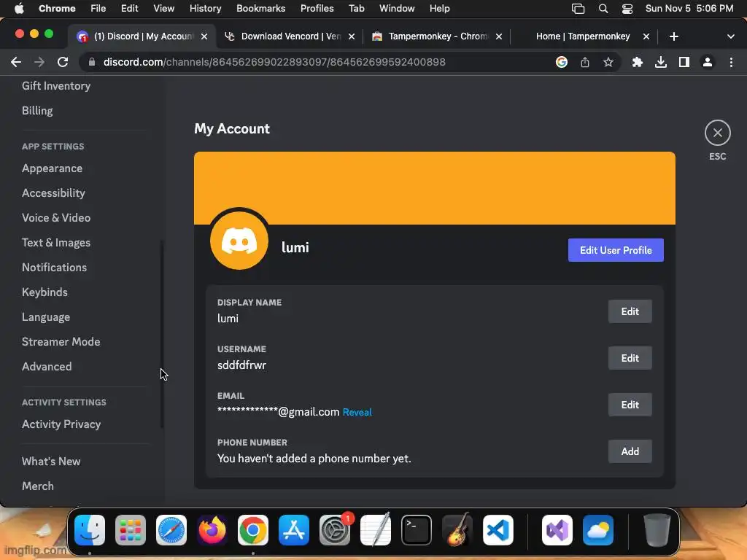The height and width of the screenshot is (560, 747).
Task: Edit the Display Name
Action: pyautogui.click(x=630, y=311)
